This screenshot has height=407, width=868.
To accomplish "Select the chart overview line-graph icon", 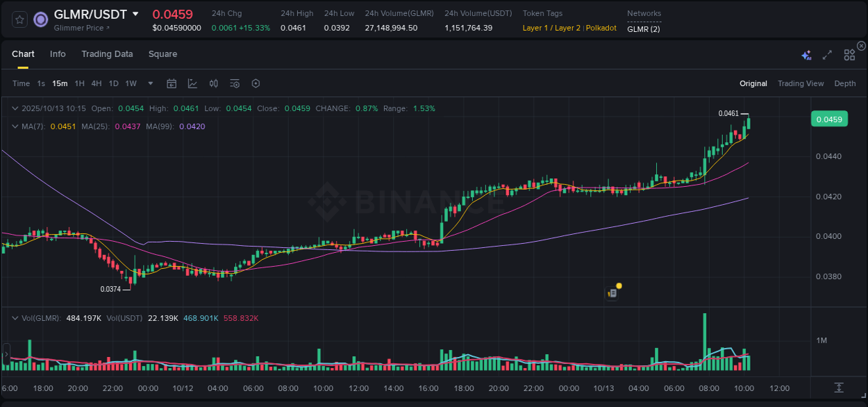I will 192,83.
